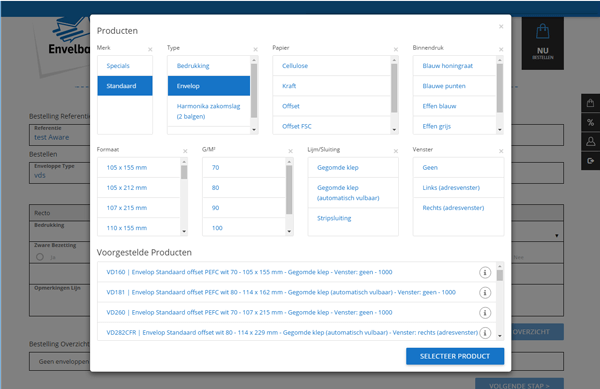600x389 pixels.
Task: Select Links (adresvenster) option
Action: pyautogui.click(x=458, y=188)
